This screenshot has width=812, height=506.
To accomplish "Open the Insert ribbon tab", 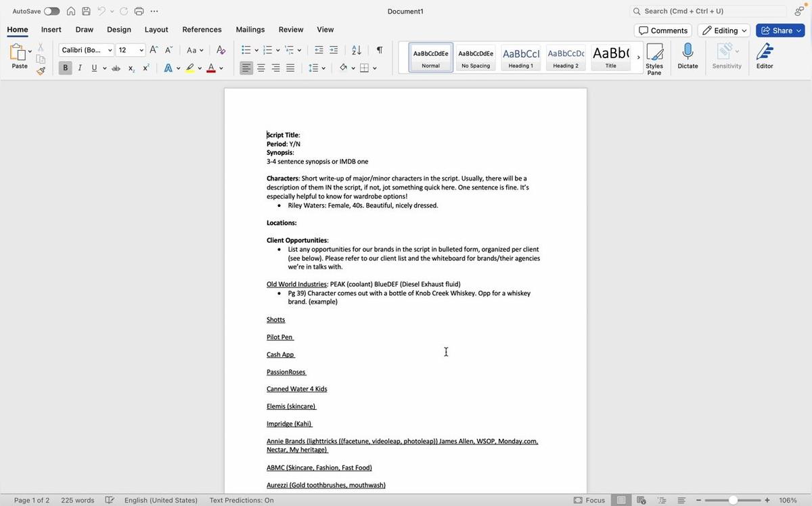I will [x=51, y=30].
